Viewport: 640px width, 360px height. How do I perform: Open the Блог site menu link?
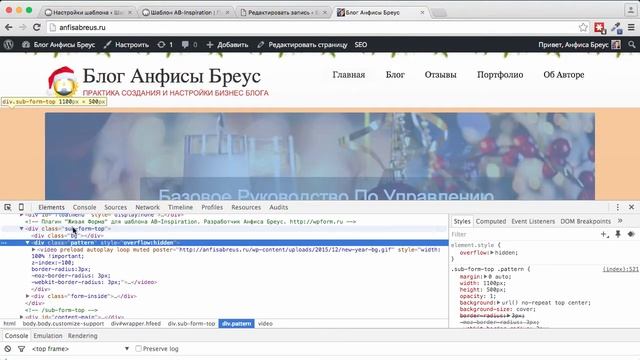coord(395,75)
